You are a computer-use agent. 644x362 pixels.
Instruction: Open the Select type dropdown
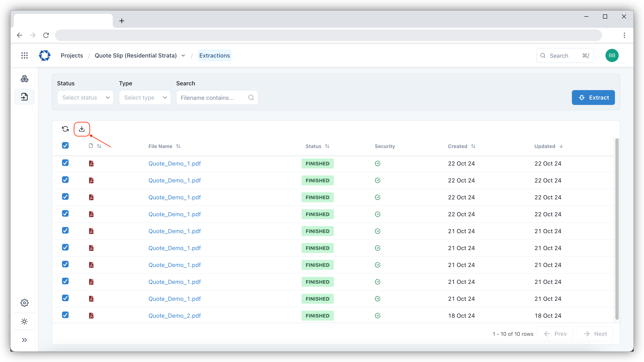tap(145, 98)
